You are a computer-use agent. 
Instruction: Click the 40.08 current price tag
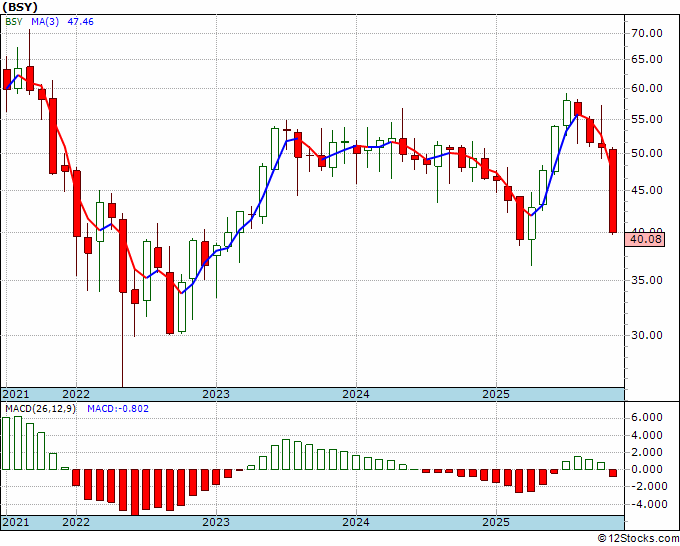click(646, 239)
